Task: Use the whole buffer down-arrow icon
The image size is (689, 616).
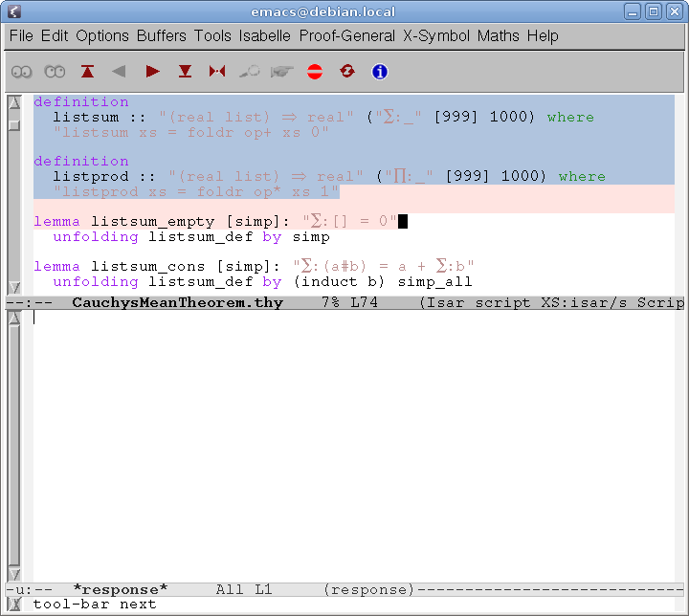Action: pos(185,72)
